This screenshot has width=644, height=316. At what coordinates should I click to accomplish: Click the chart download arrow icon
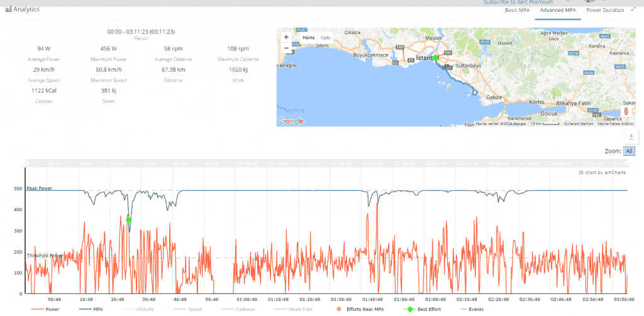631,136
